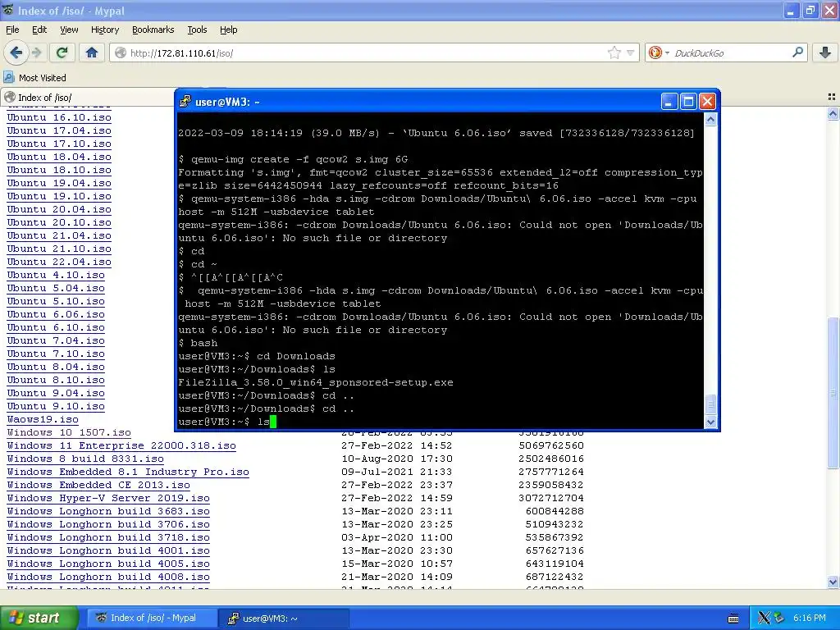This screenshot has width=840, height=630.
Task: Click the PuTTY icon in terminal title bar
Action: click(x=185, y=101)
